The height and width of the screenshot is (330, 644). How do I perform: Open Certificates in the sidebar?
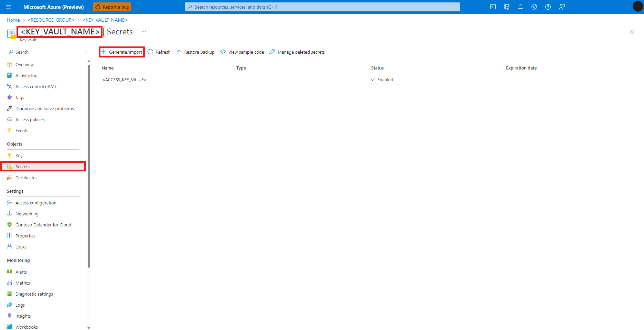pos(26,178)
